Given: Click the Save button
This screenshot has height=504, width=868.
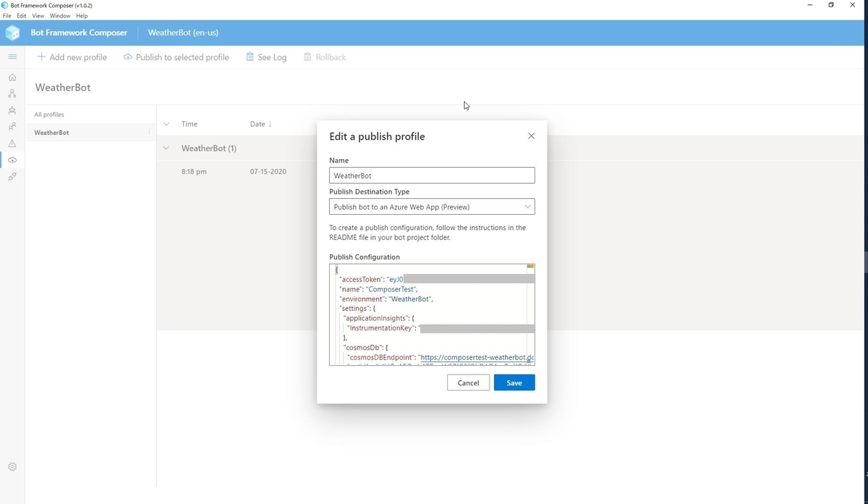Looking at the screenshot, I should click(514, 383).
